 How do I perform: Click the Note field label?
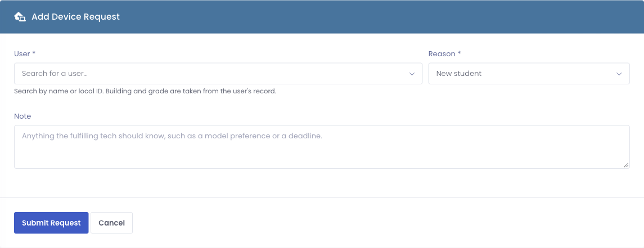22,116
